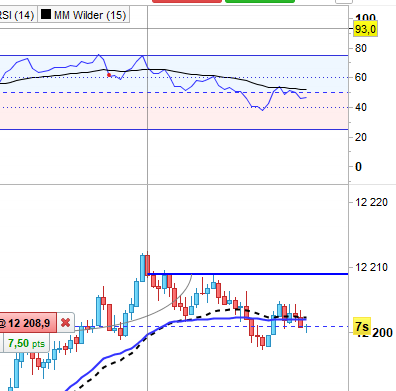Click the red dot on the RSI curve
This screenshot has width=396, height=391.
(x=109, y=75)
